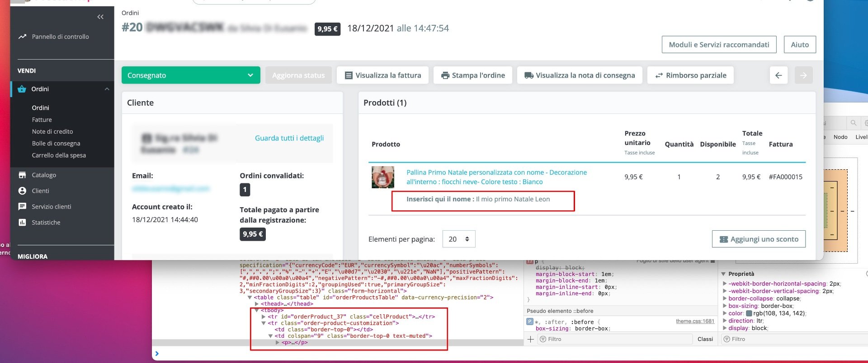
Task: Click the DevTools search magnifier icon
Action: point(854,123)
